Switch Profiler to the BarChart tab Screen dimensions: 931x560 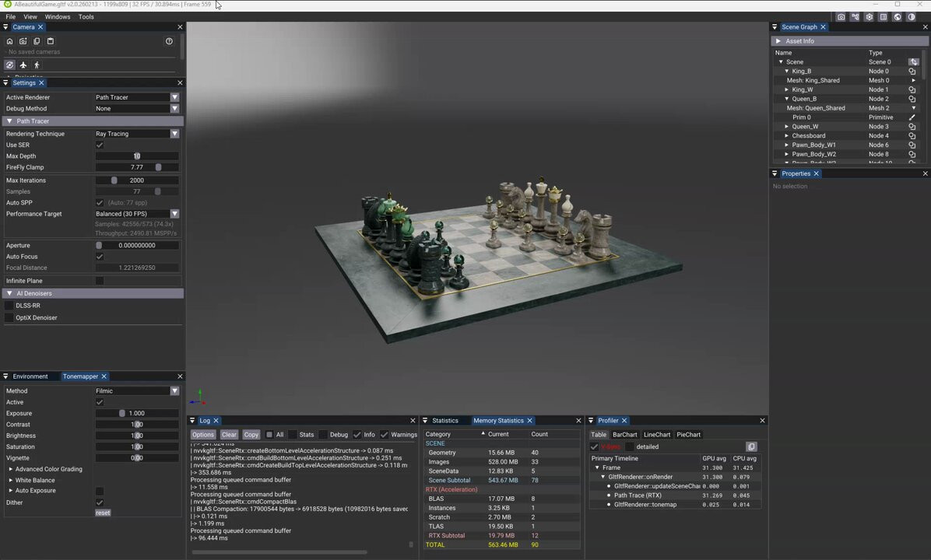click(624, 435)
